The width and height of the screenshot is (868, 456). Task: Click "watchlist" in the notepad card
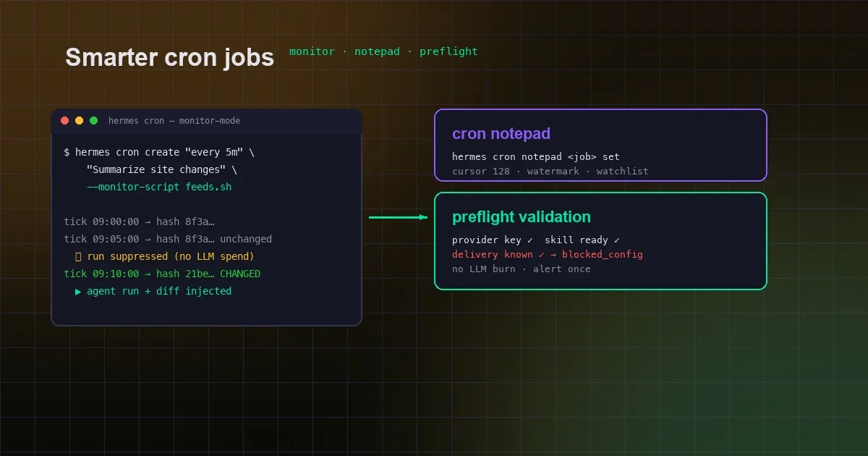623,172
